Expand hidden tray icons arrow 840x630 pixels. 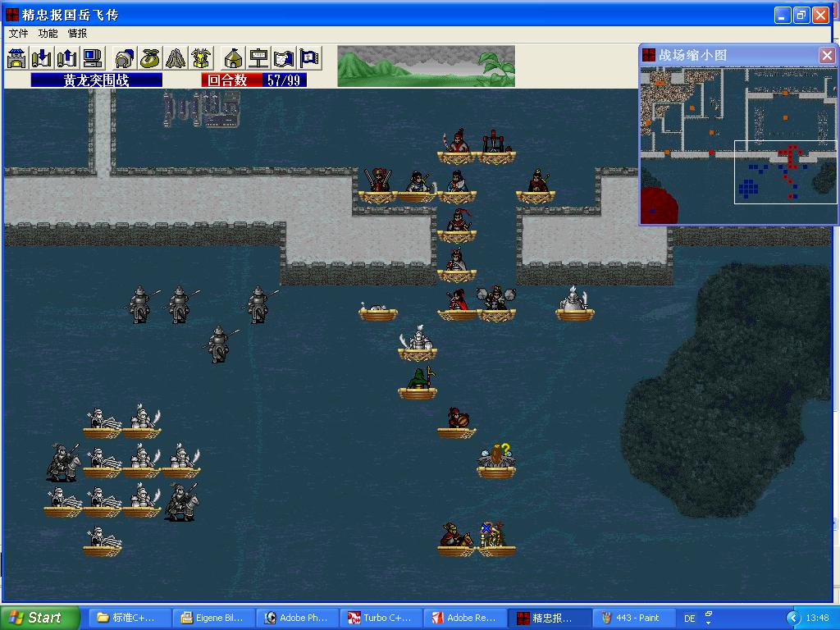point(793,619)
